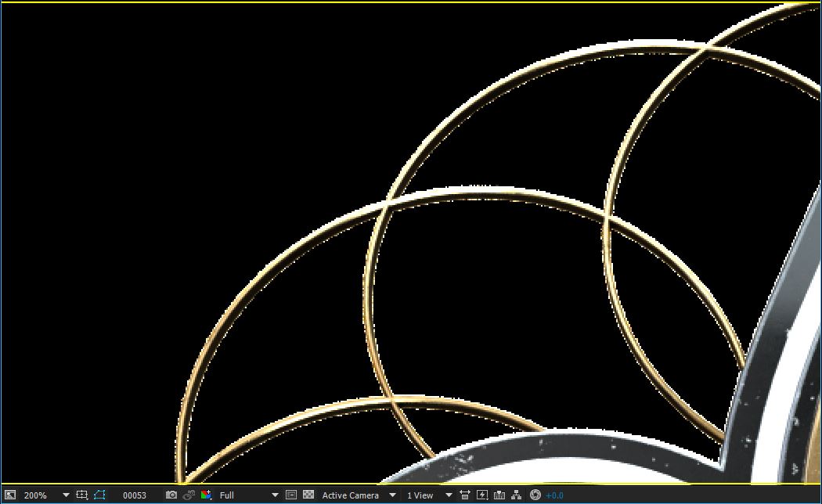Screen dimensions: 822x504
Task: Take a snapshot with the camera icon
Action: click(171, 495)
